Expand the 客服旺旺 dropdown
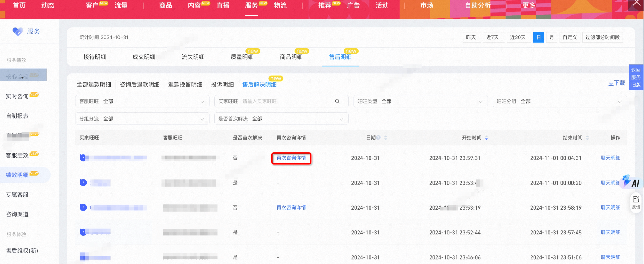644x264 pixels. coord(142,101)
